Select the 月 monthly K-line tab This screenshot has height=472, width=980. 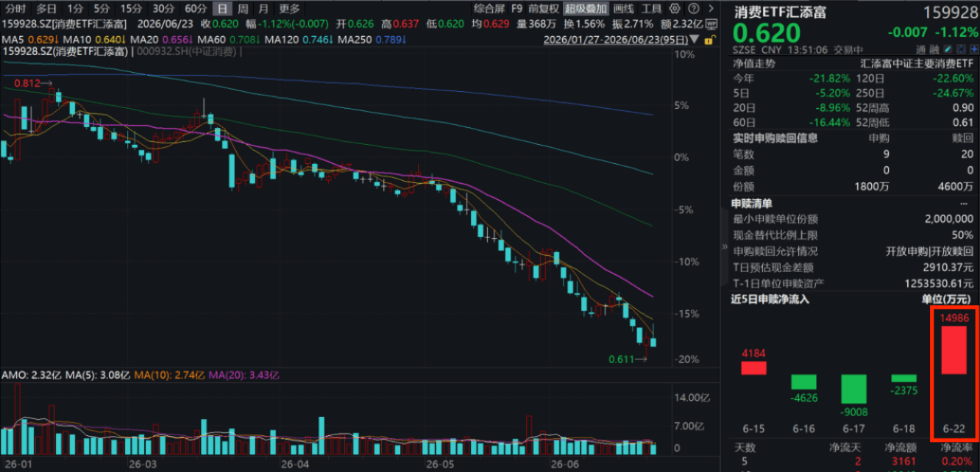pos(263,9)
